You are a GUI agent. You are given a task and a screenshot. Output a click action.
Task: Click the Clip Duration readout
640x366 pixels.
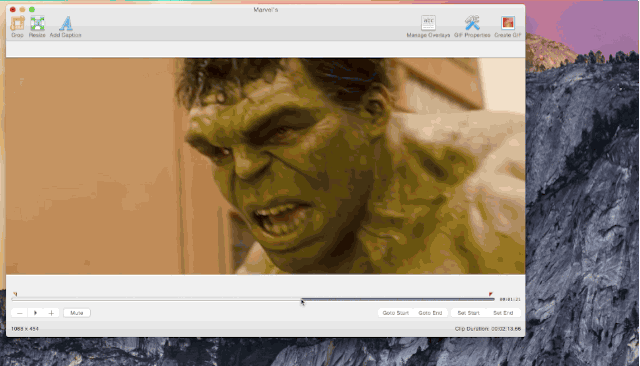pos(488,329)
